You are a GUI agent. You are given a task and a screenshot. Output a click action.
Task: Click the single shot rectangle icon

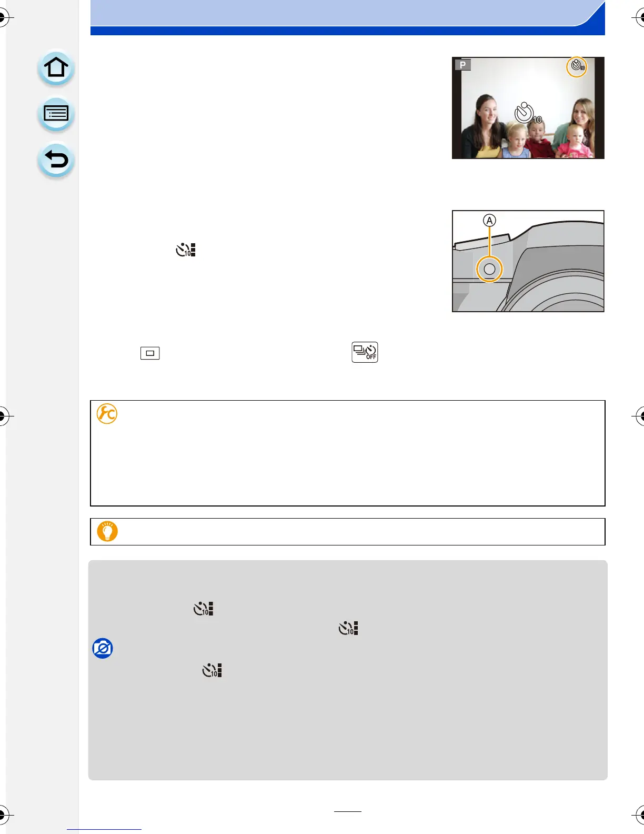[150, 353]
